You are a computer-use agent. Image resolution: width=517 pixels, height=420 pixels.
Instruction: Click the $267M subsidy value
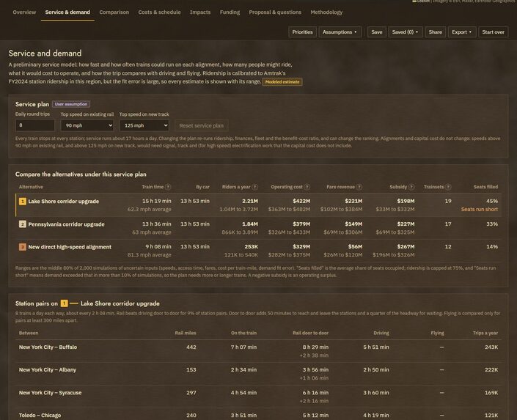tap(406, 246)
